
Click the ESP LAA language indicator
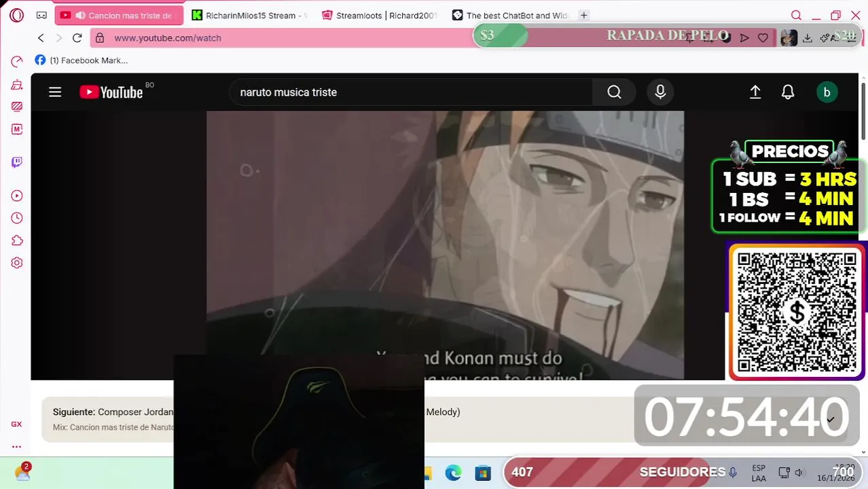pos(759,473)
